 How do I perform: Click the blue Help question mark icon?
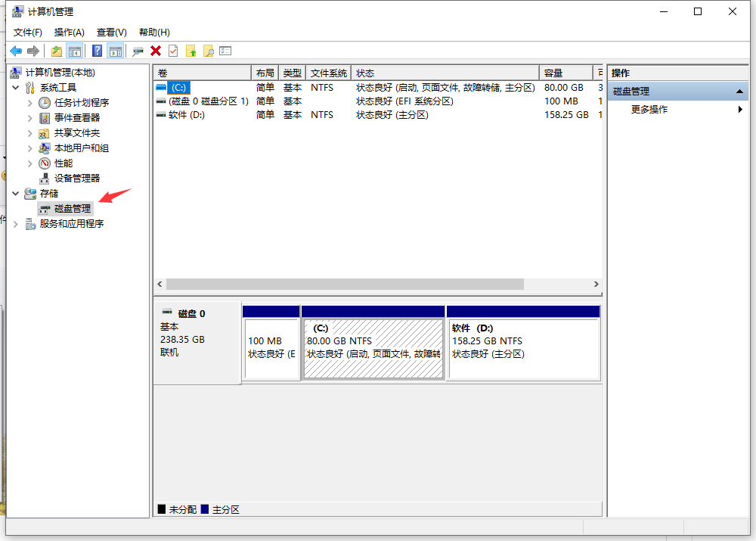pos(98,51)
